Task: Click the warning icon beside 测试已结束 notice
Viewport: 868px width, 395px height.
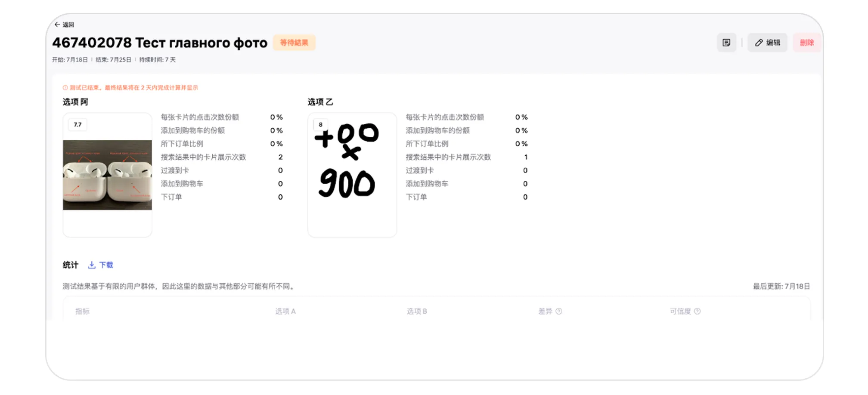Action: 65,88
